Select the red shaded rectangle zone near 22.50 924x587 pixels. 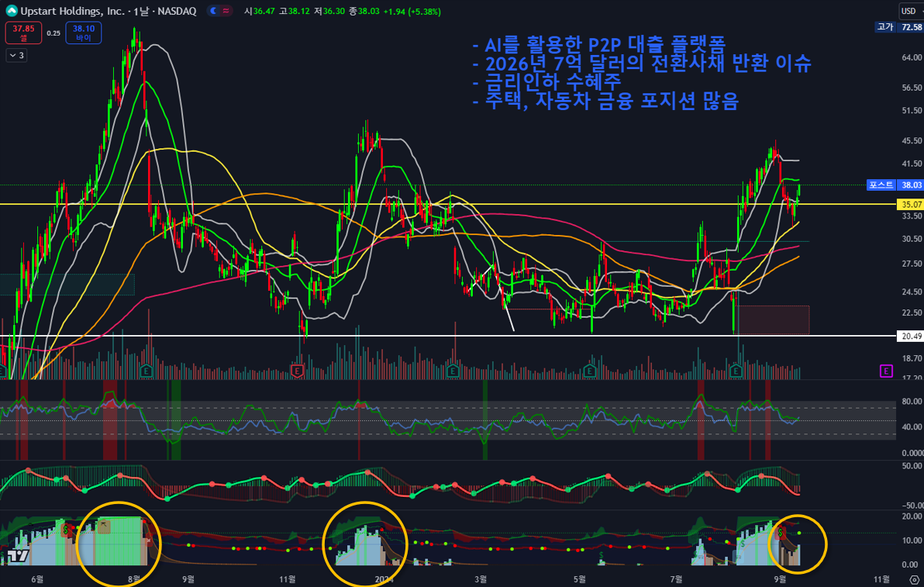point(773,319)
